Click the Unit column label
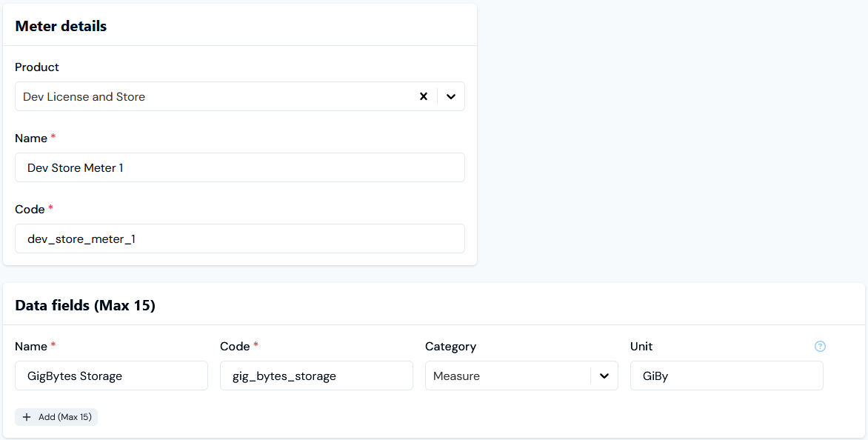868x440 pixels. click(641, 346)
